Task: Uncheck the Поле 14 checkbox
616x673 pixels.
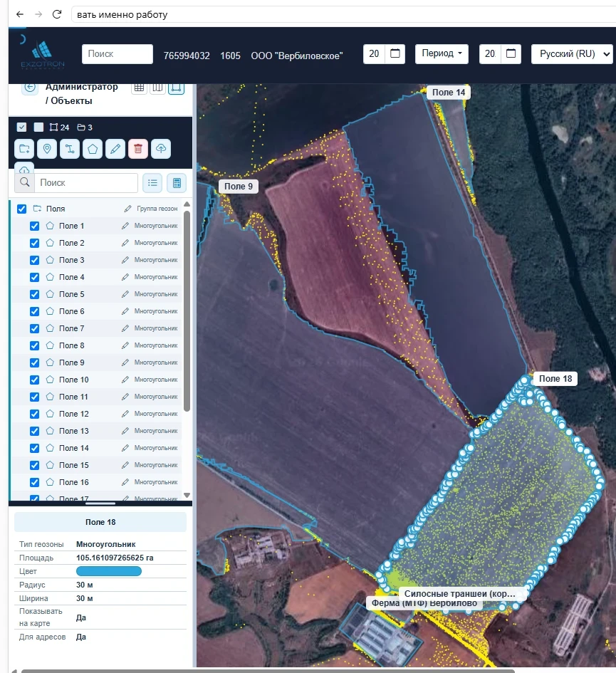Action: pos(34,448)
